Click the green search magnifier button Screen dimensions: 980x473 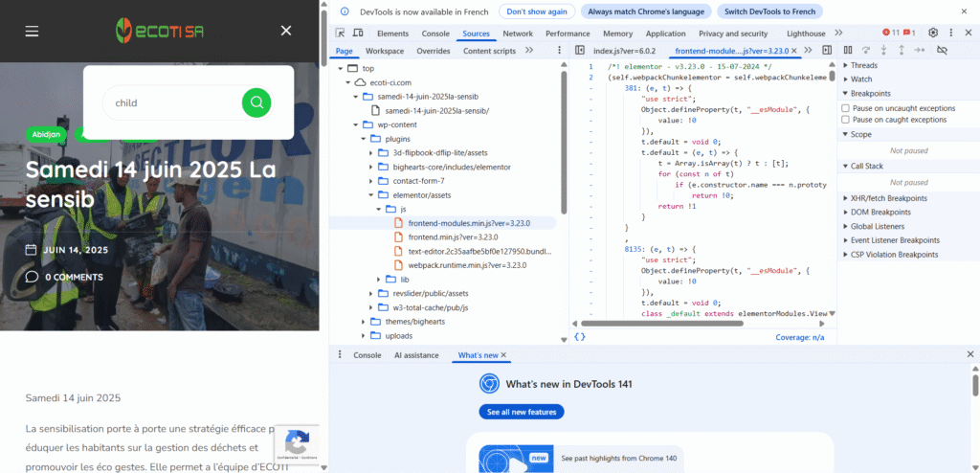tap(256, 102)
